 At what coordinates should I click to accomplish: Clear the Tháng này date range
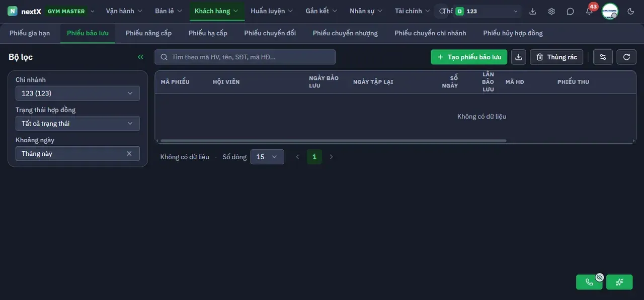[x=129, y=154]
